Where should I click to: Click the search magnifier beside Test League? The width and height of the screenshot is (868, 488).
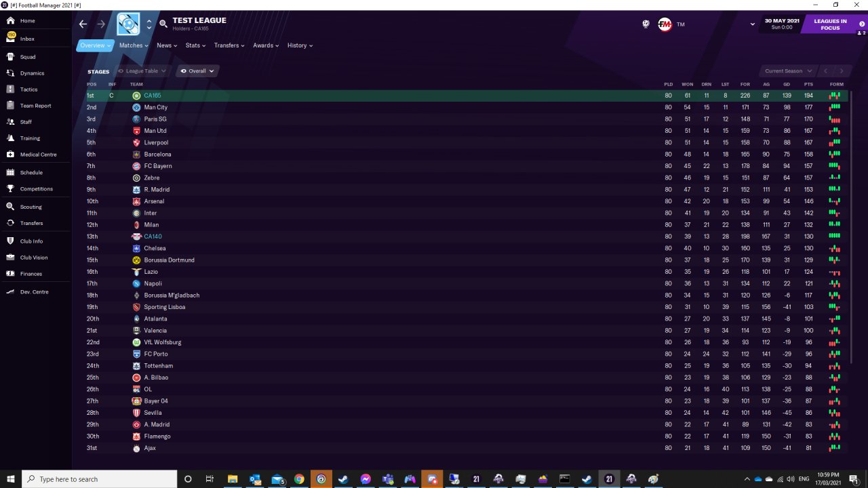[163, 24]
